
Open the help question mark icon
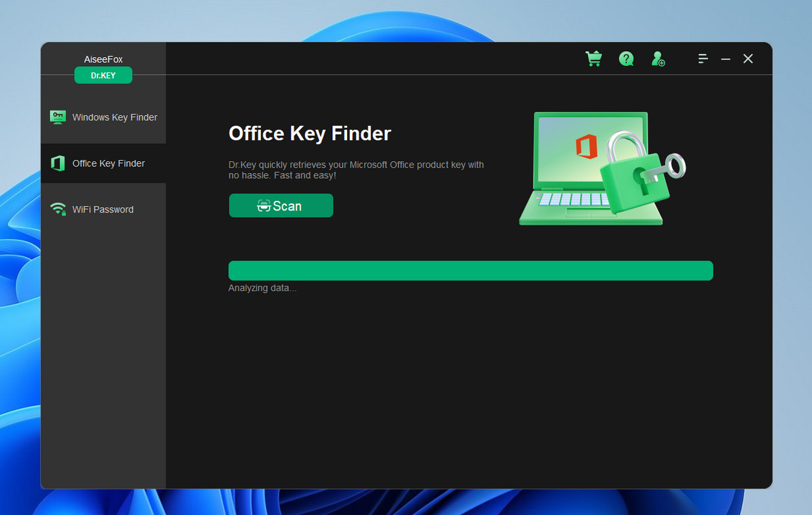click(626, 59)
